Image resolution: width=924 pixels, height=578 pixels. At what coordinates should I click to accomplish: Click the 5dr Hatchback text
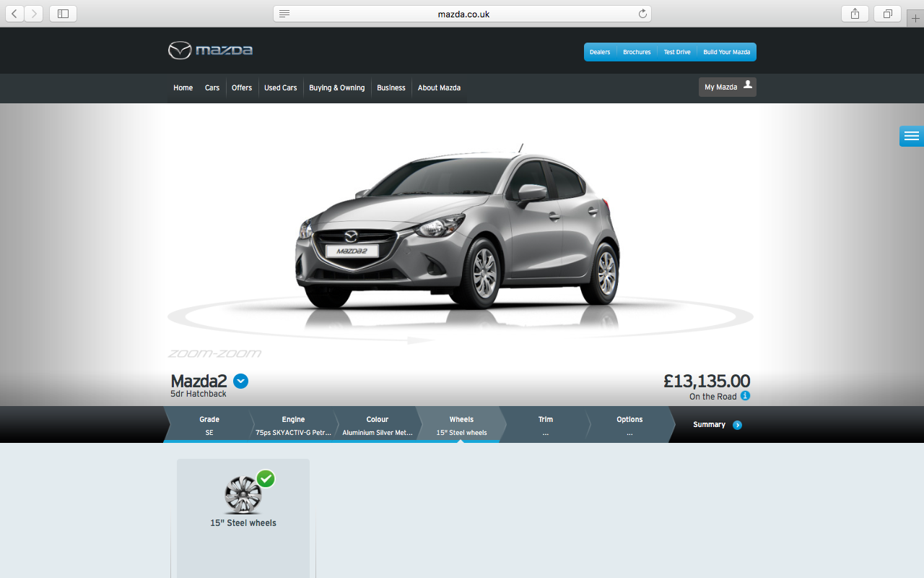[x=199, y=394]
